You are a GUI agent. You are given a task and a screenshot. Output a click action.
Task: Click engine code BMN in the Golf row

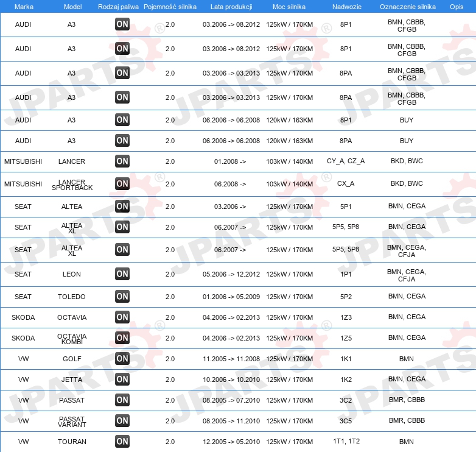point(407,359)
